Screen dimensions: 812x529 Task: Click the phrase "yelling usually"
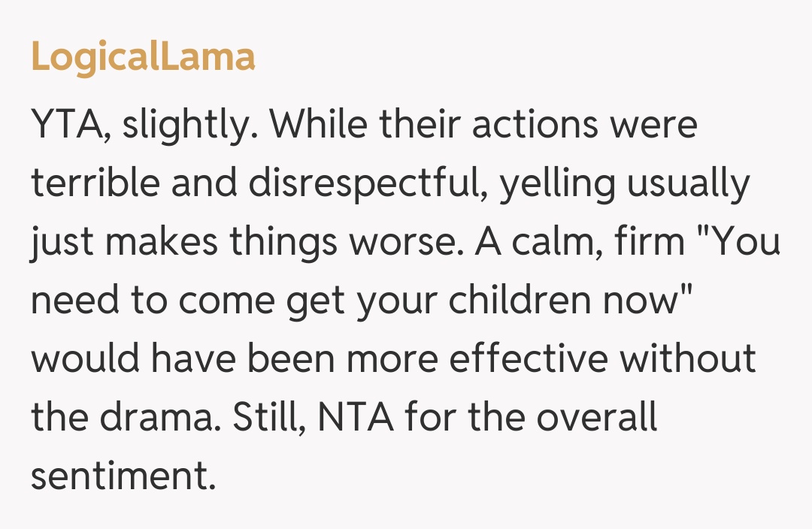tap(626, 183)
